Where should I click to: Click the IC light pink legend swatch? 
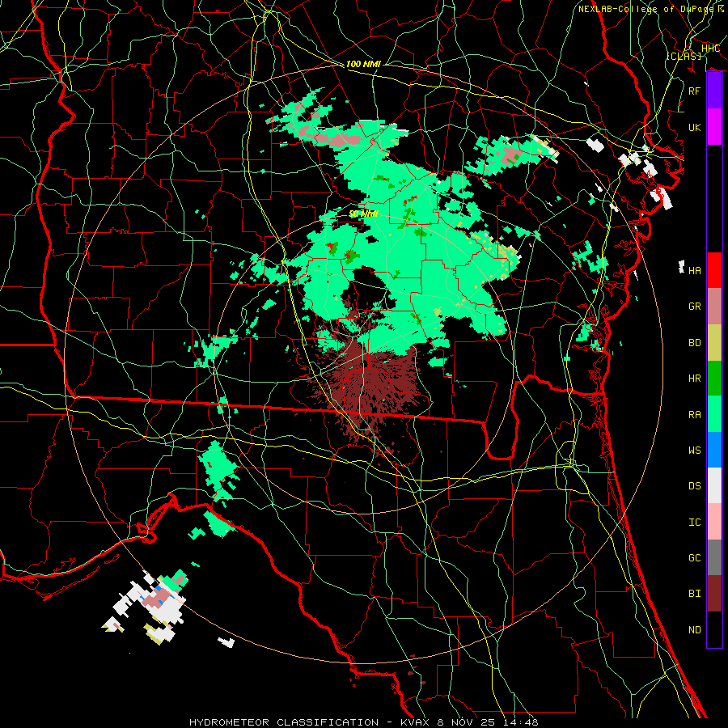click(714, 522)
